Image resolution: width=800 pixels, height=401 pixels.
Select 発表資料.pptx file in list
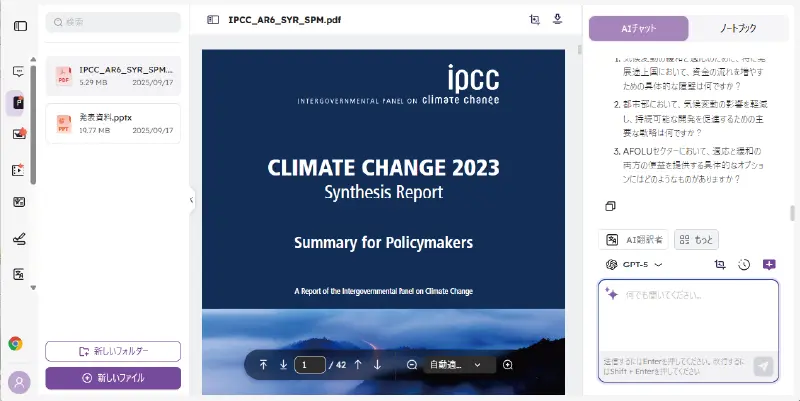point(113,123)
